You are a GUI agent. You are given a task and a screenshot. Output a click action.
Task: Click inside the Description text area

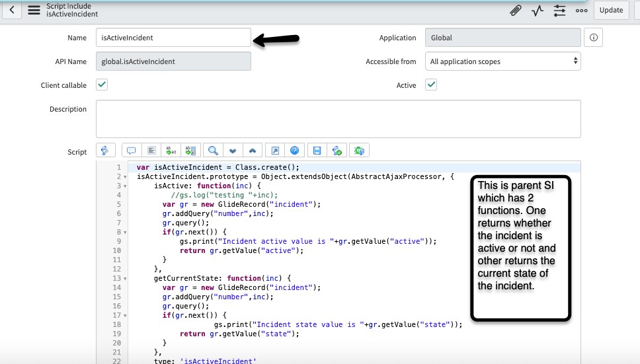coord(338,119)
